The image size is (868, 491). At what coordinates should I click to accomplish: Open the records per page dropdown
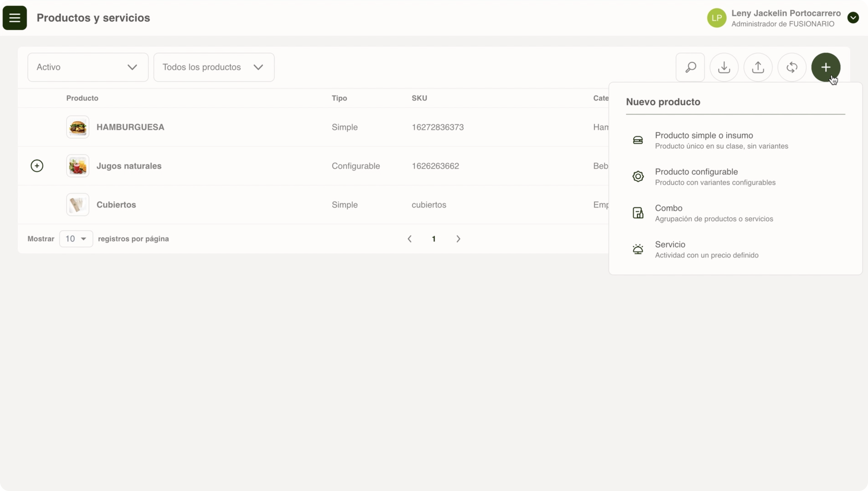coord(76,239)
